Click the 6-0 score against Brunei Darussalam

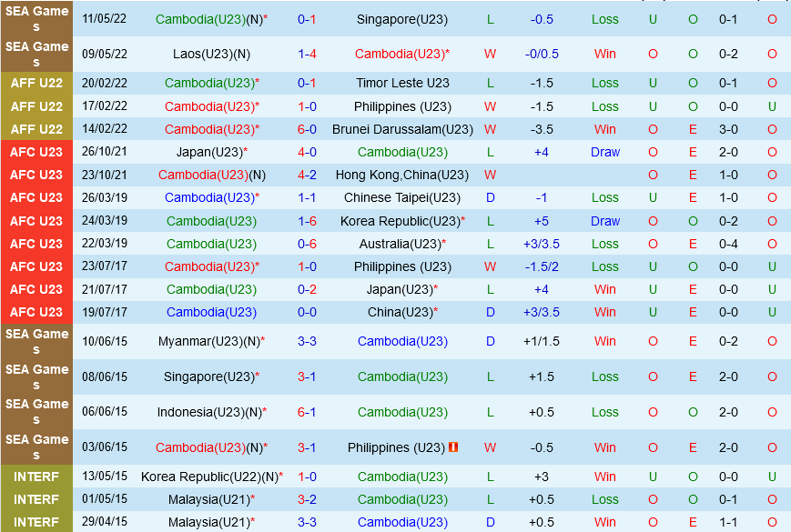tap(307, 129)
